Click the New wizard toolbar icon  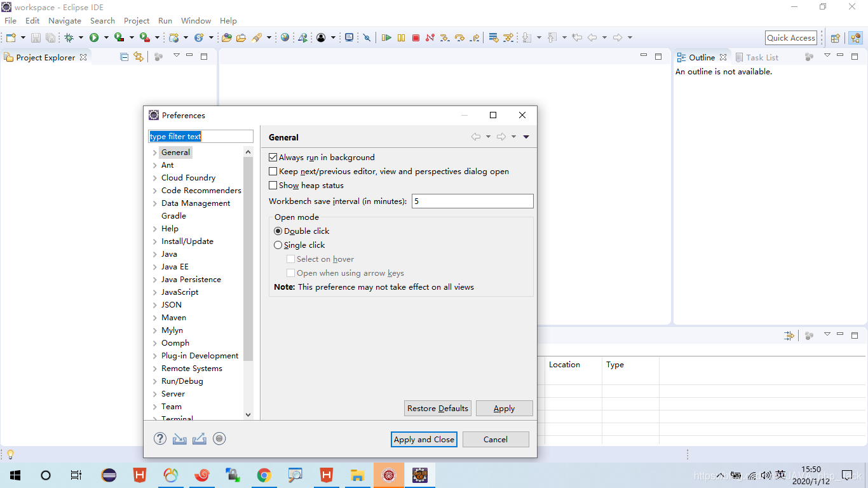pyautogui.click(x=11, y=37)
